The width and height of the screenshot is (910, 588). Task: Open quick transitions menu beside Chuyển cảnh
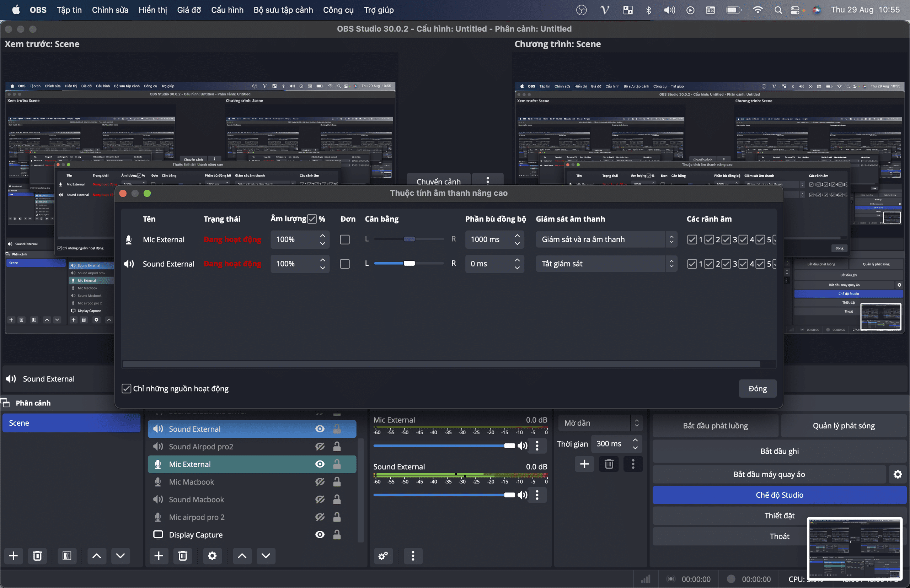coord(487,179)
